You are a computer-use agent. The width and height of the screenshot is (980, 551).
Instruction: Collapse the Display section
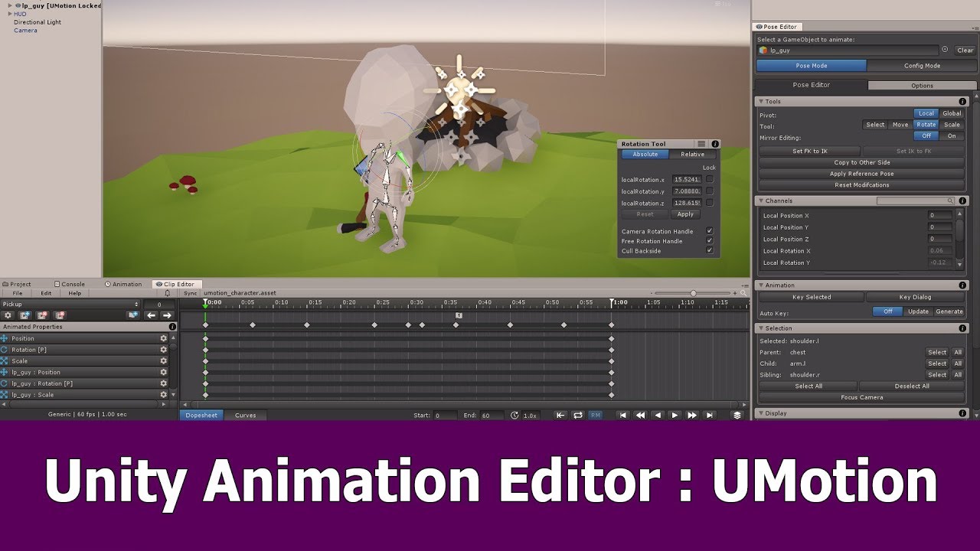(x=761, y=413)
